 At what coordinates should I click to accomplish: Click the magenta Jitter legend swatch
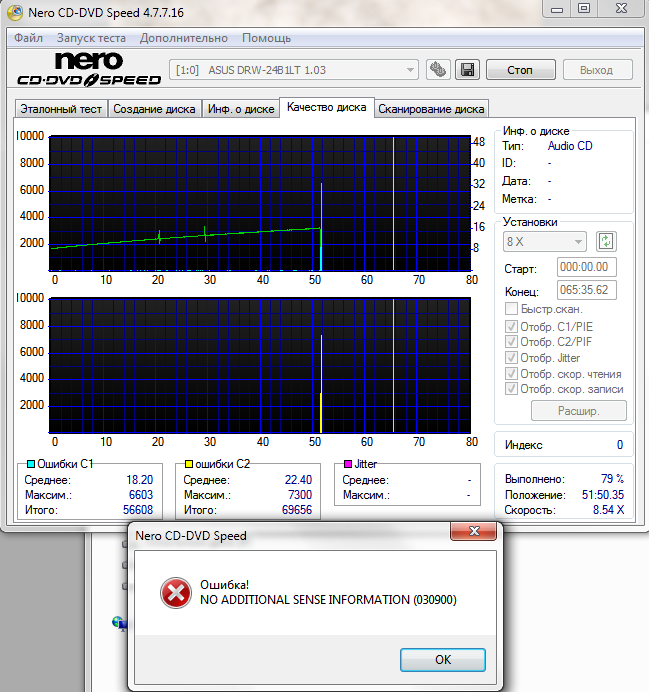[348, 464]
